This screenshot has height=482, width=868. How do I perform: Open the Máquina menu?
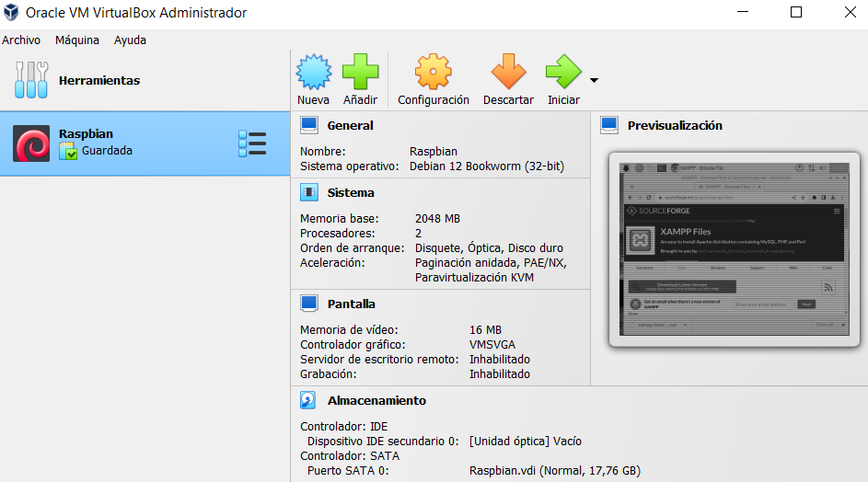pyautogui.click(x=77, y=40)
